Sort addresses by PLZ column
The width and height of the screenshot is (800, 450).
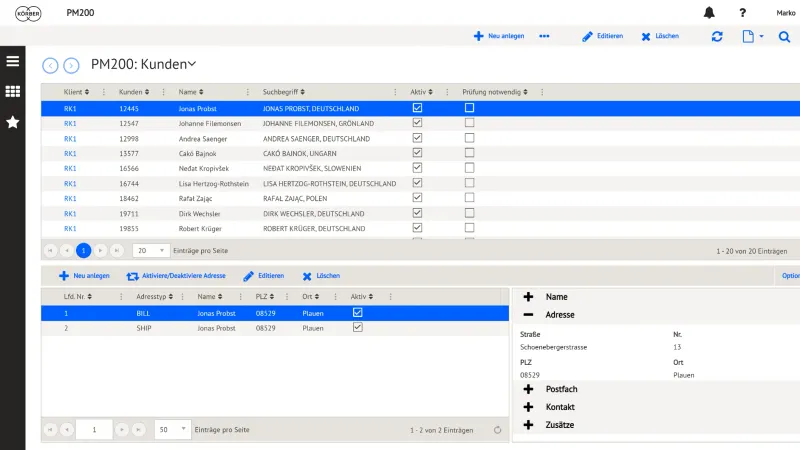[x=265, y=296]
